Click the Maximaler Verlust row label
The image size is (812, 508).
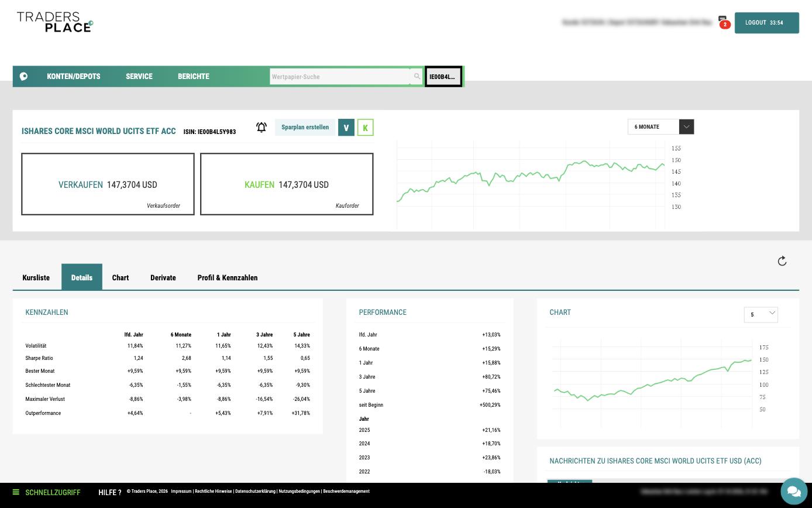pyautogui.click(x=45, y=399)
